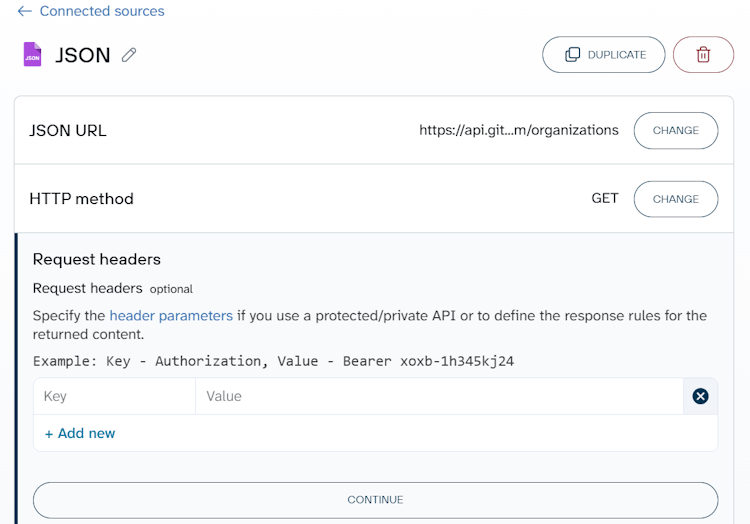The width and height of the screenshot is (750, 524).
Task: Click the JSON URL row label
Action: tap(68, 131)
